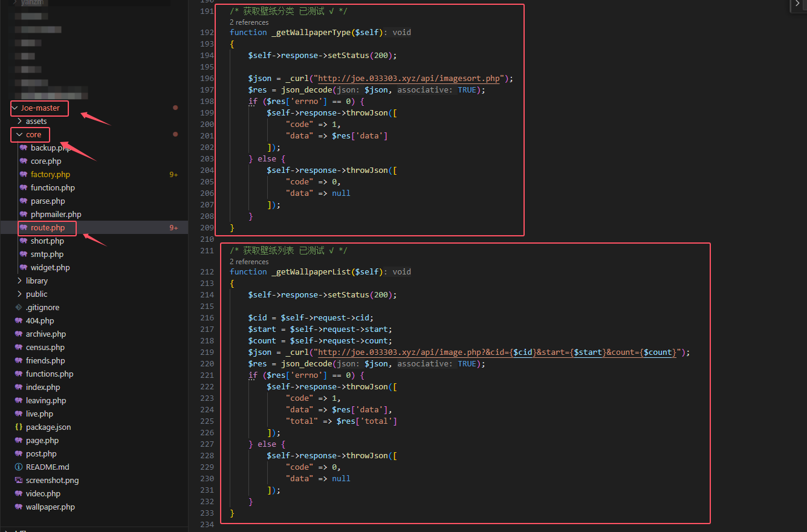
Task: Click the image icon beside screenshot.png
Action: click(x=19, y=481)
